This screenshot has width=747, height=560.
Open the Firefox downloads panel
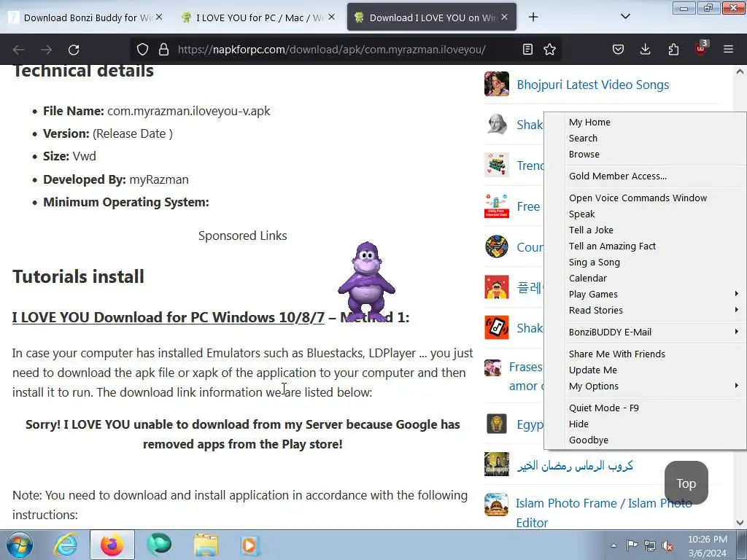[645, 50]
